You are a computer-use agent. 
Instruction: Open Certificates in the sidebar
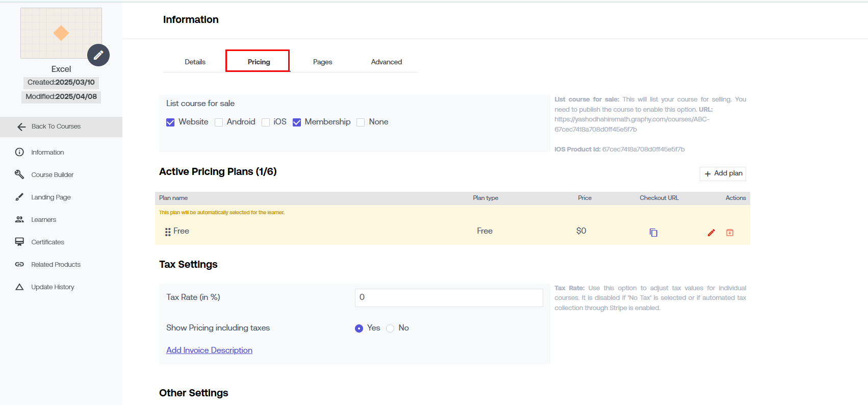coord(47,242)
